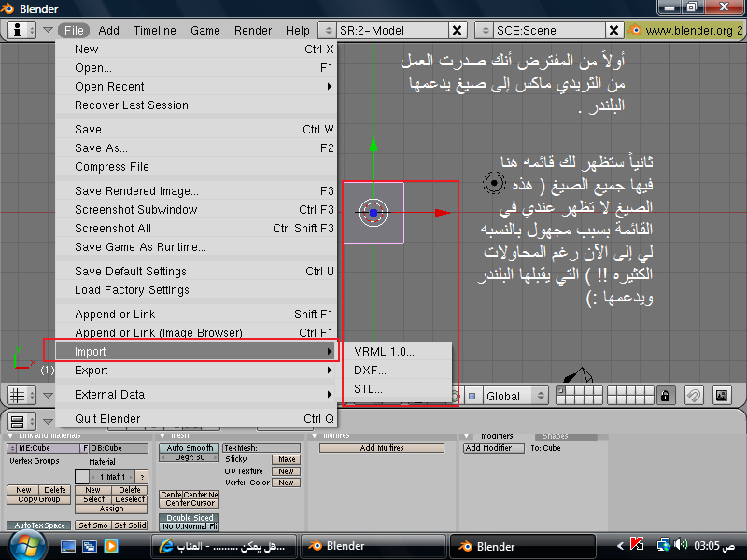The image size is (747, 560).
Task: Click New button next to UV Texture
Action: point(287,471)
